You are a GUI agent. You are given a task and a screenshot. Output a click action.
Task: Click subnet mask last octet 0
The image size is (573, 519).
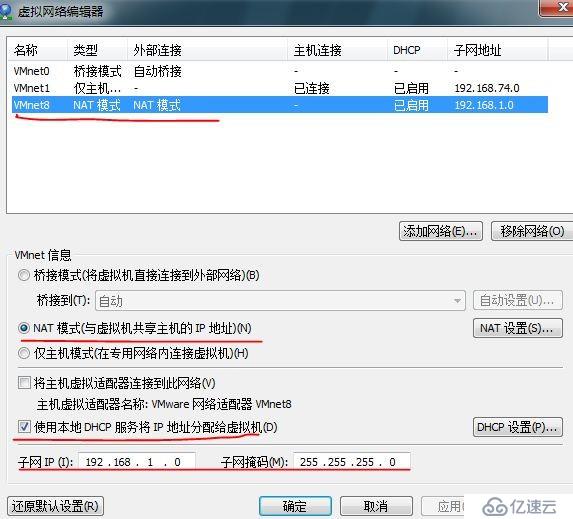click(392, 462)
